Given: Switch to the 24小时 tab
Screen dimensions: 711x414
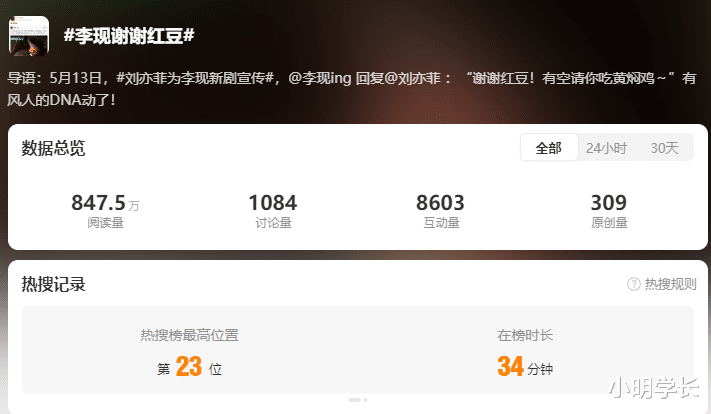Looking at the screenshot, I should pyautogui.click(x=606, y=148).
